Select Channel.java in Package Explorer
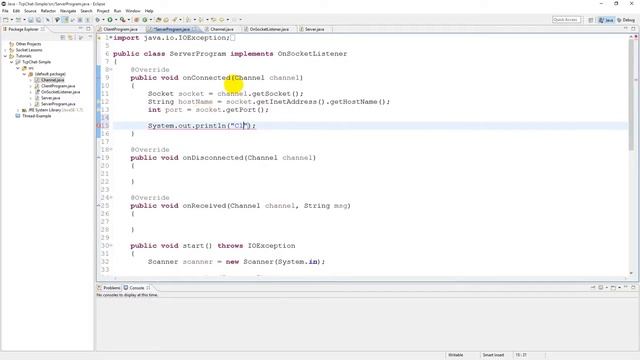This screenshot has height=360, width=640. click(52, 80)
